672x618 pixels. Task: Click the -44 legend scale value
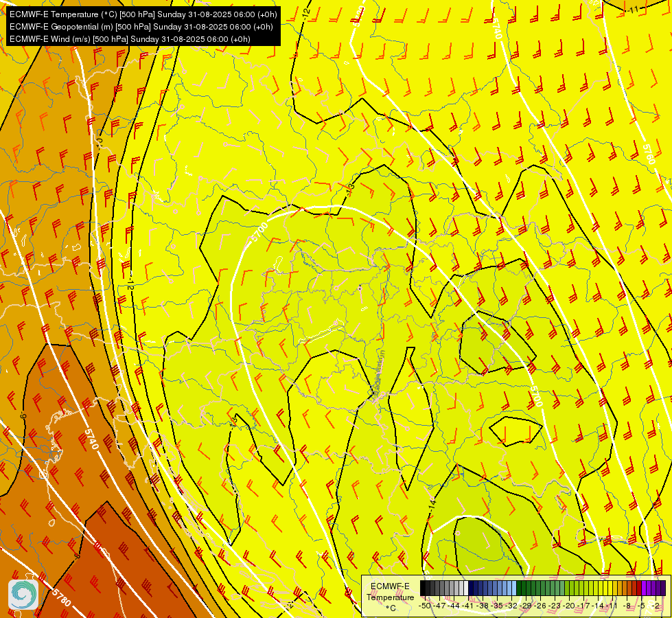pos(454,605)
